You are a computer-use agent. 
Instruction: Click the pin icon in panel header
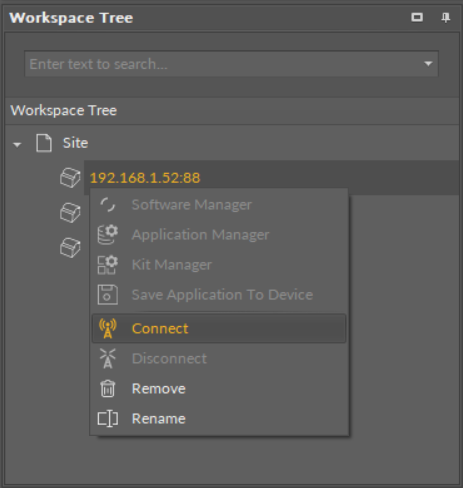click(446, 17)
